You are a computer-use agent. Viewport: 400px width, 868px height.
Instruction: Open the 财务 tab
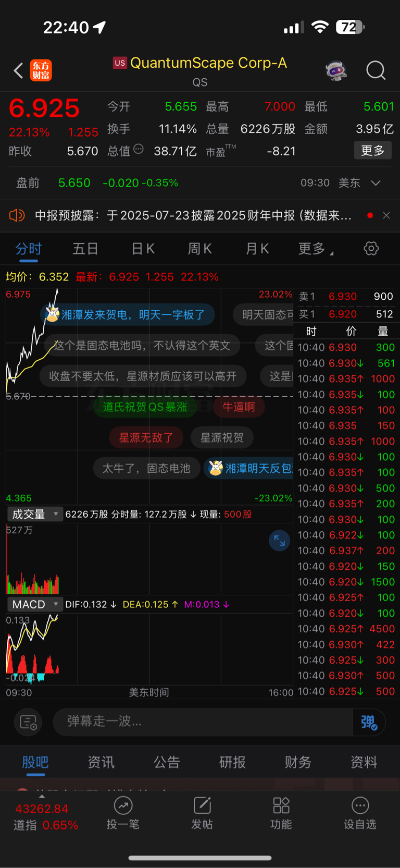[x=298, y=762]
